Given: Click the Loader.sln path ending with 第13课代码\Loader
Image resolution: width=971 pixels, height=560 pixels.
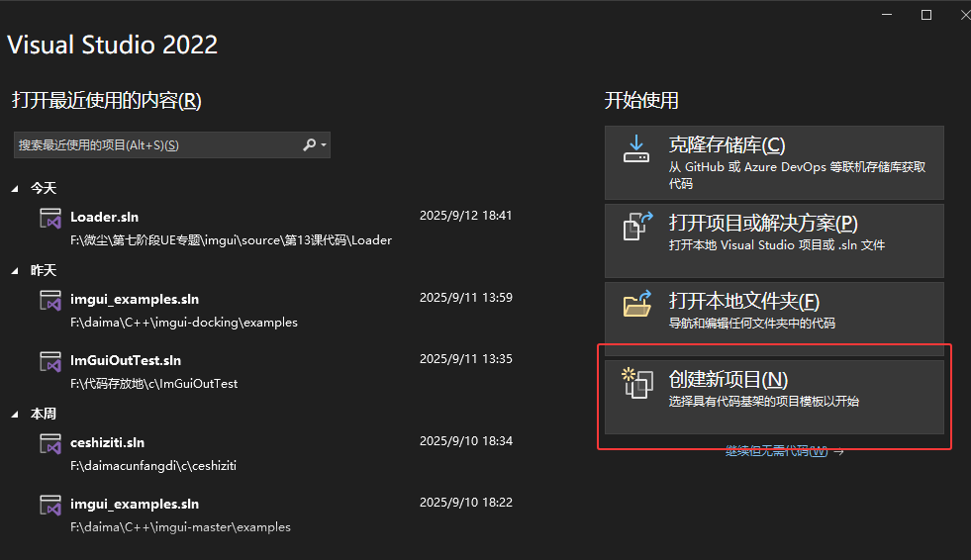Looking at the screenshot, I should pos(231,240).
